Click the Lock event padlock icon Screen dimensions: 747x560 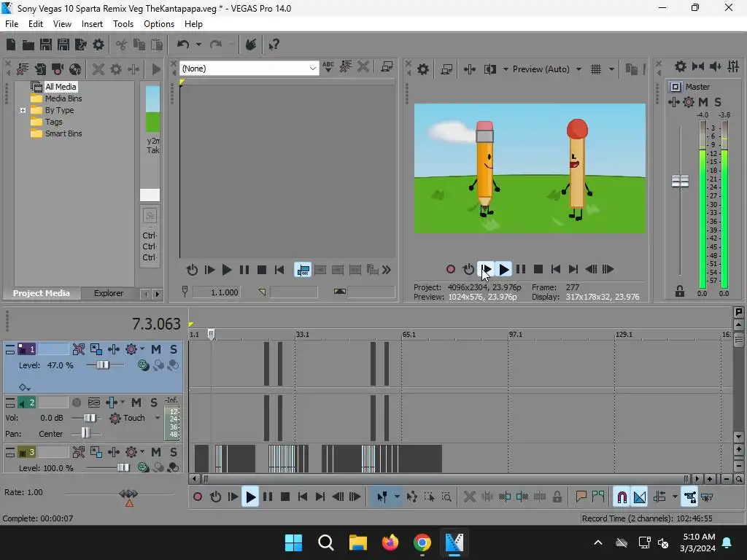pyautogui.click(x=557, y=497)
